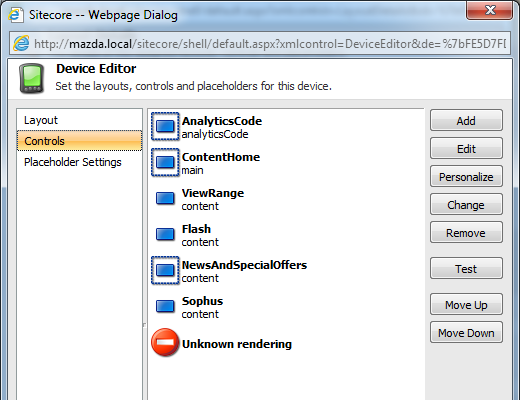Image resolution: width=520 pixels, height=400 pixels.
Task: Select the Sophus rendering name
Action: click(202, 301)
